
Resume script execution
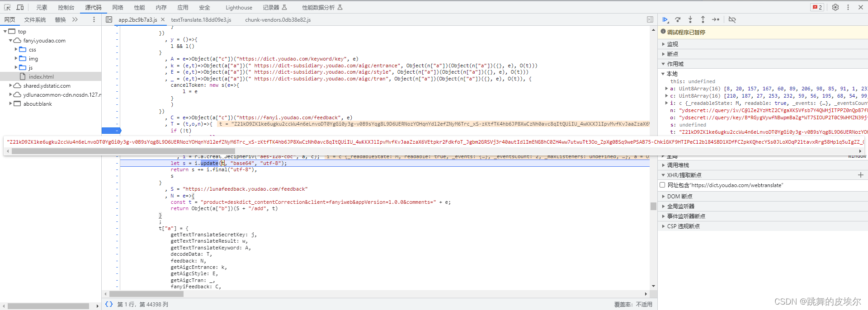pos(665,19)
